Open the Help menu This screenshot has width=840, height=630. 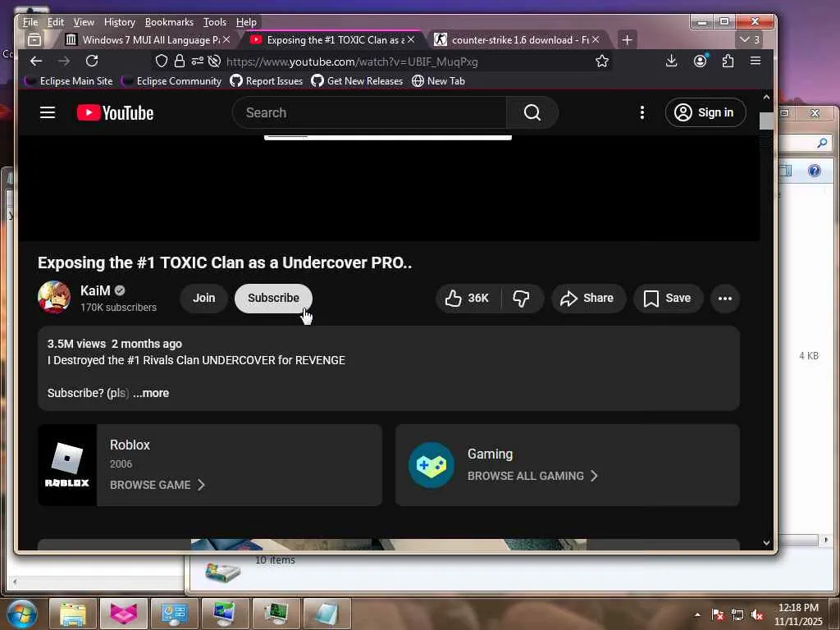(246, 22)
